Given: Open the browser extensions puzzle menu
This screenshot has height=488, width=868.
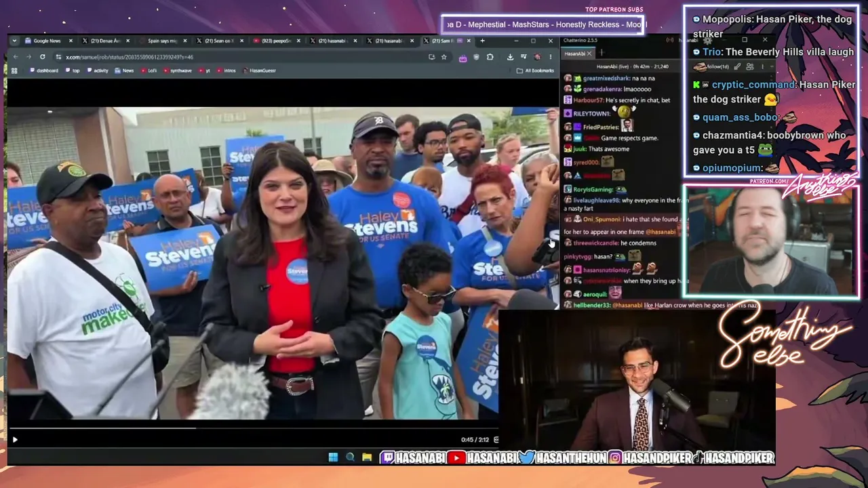Looking at the screenshot, I should click(490, 57).
